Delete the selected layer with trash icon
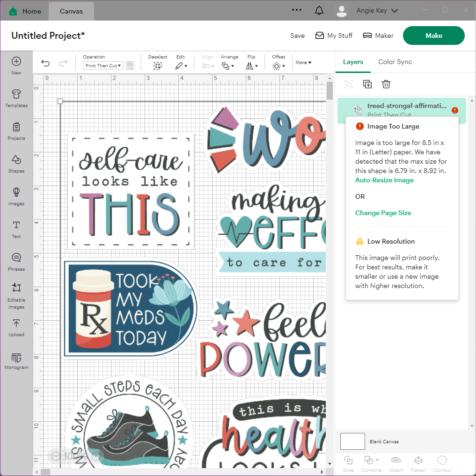Image resolution: width=476 pixels, height=476 pixels. click(386, 84)
